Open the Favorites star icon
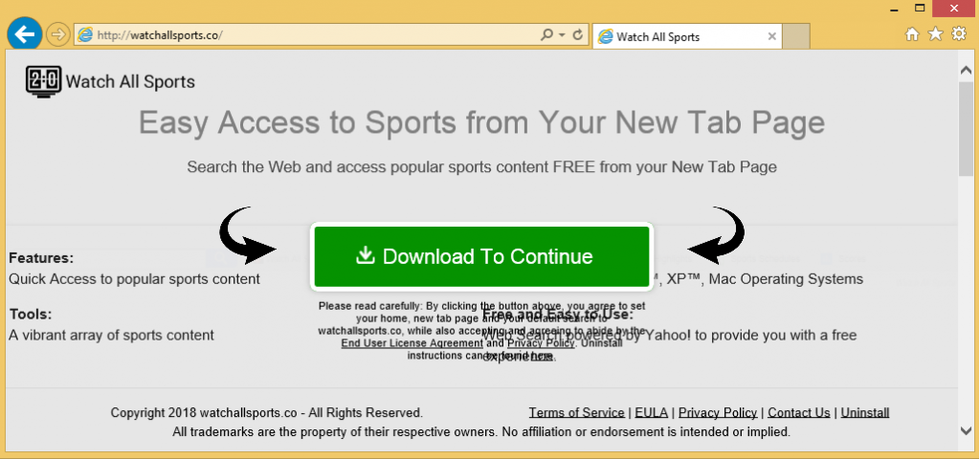 coord(934,35)
